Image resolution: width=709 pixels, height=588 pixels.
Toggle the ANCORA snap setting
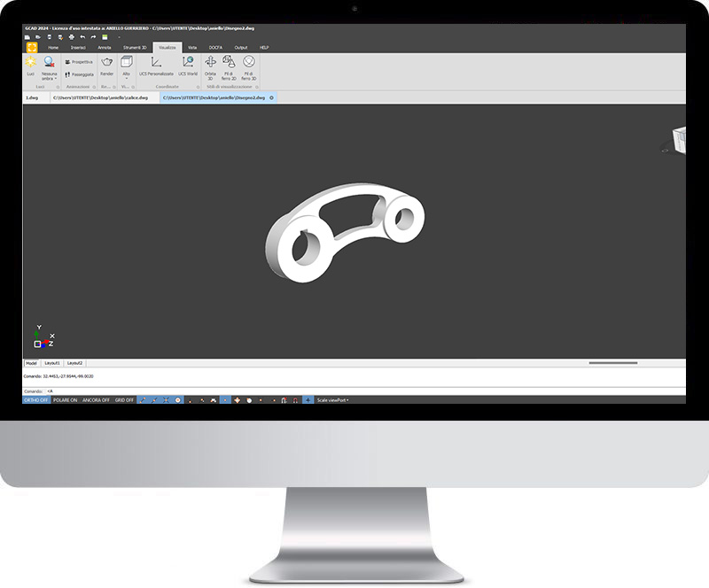coord(94,401)
